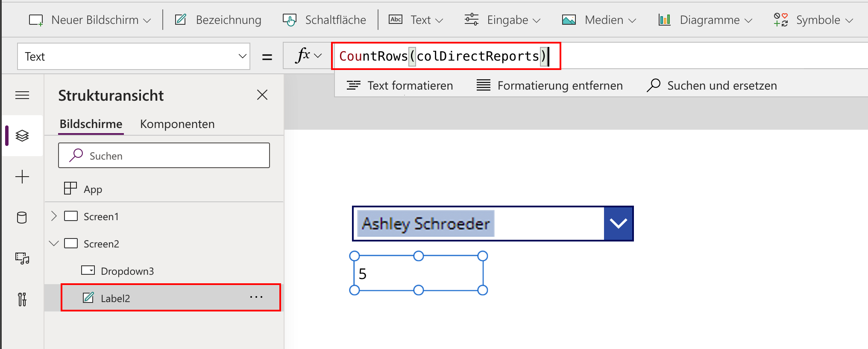Screen dimensions: 868x349
Task: Insert a Schaltfläche button control
Action: (x=324, y=20)
